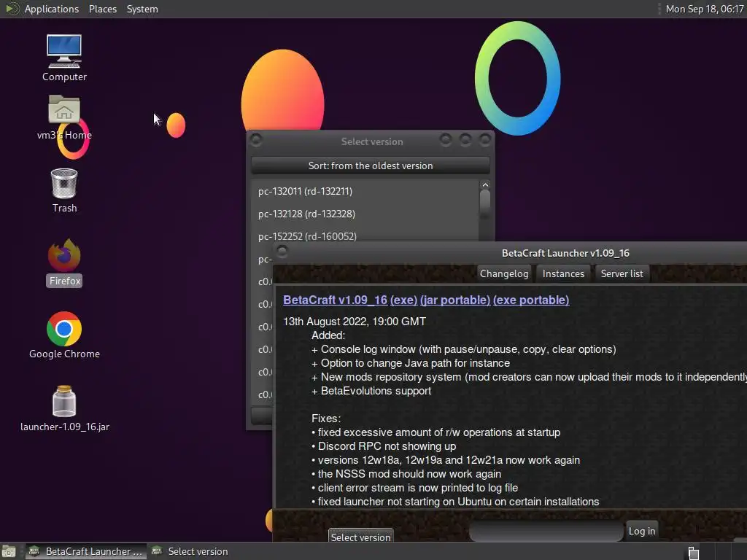Image resolution: width=747 pixels, height=560 pixels.
Task: Click the workspace switcher icon in bottom panel
Action: 694,553
